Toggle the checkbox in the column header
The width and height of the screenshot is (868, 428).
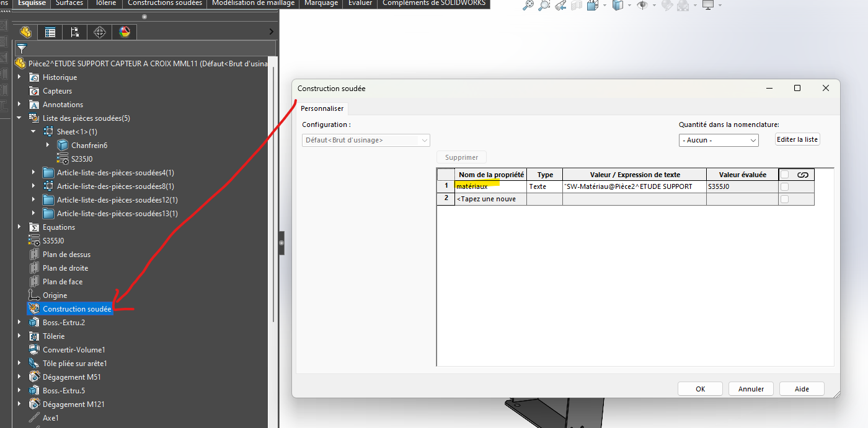[785, 175]
